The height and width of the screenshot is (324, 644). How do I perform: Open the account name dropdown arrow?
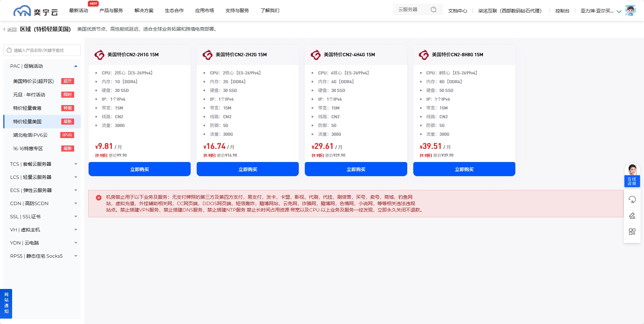(x=619, y=11)
